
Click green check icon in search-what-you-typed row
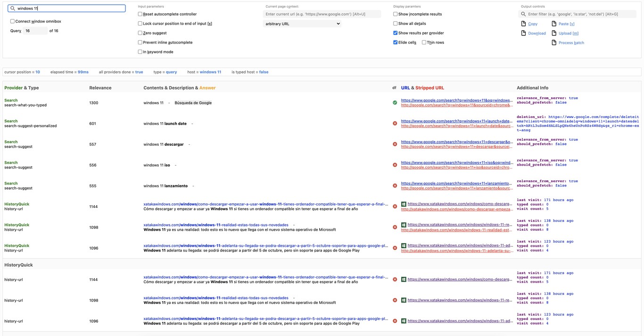point(395,102)
